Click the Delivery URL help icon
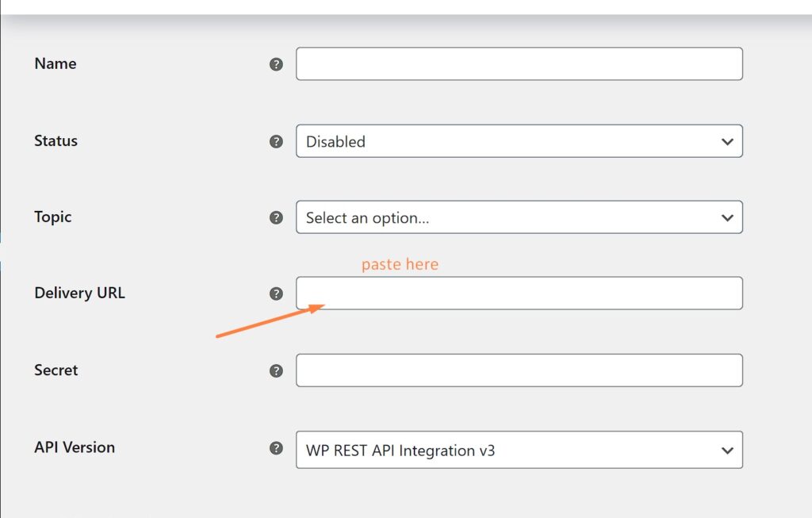Viewport: 812px width, 518px height. [x=276, y=294]
